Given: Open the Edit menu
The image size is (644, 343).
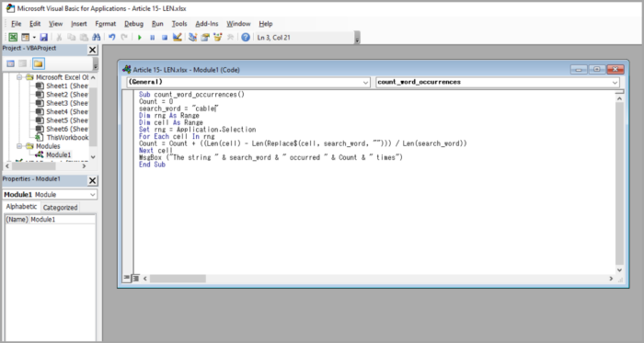Looking at the screenshot, I should 35,24.
